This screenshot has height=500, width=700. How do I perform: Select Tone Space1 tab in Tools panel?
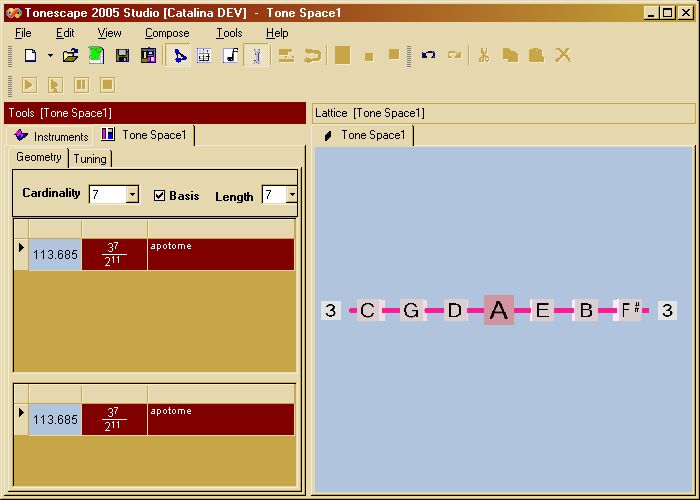pos(145,135)
